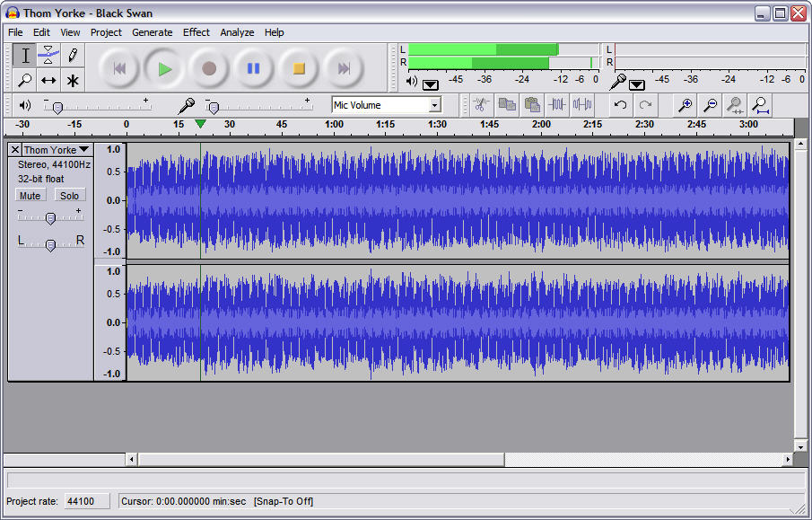The image size is (812, 520).
Task: Click the Project rate 44100 field
Action: [87, 501]
